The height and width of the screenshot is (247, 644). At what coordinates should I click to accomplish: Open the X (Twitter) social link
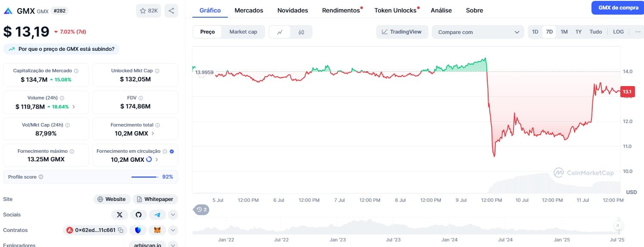click(x=119, y=214)
